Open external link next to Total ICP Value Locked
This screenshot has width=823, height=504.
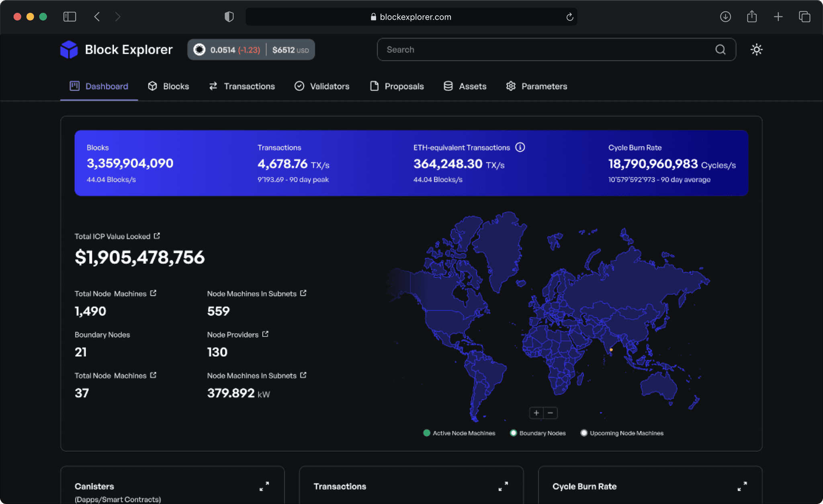click(157, 236)
